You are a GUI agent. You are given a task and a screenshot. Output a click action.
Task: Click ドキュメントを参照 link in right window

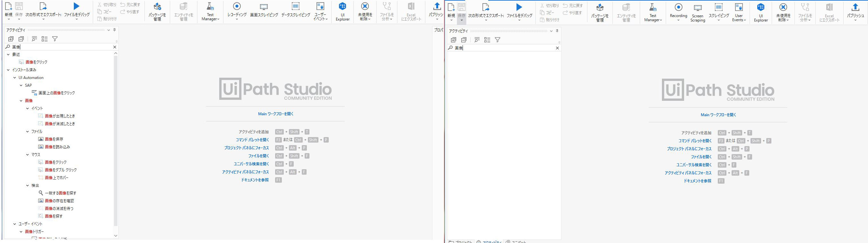coord(697,181)
